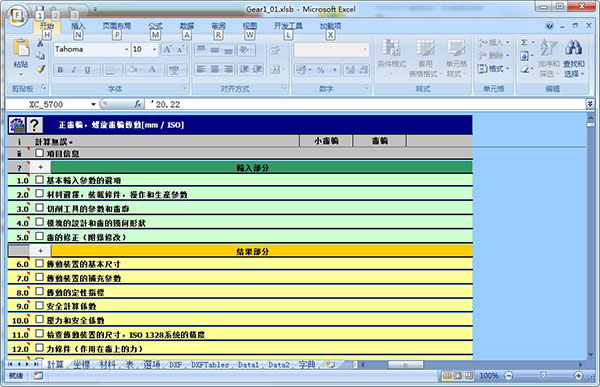Image resolution: width=600 pixels, height=387 pixels.
Task: Adjust the zoom slider handle
Action: (543, 376)
